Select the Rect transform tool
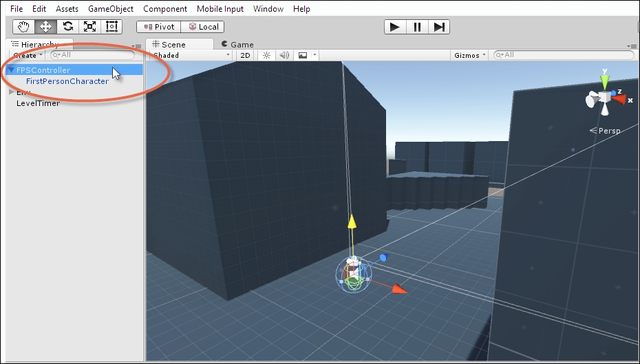640x364 pixels. pyautogui.click(x=111, y=27)
